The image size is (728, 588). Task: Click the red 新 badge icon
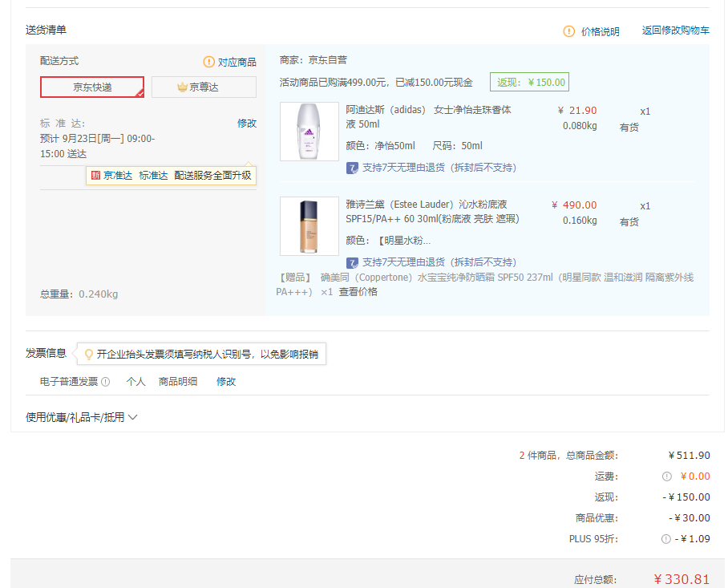click(x=95, y=175)
